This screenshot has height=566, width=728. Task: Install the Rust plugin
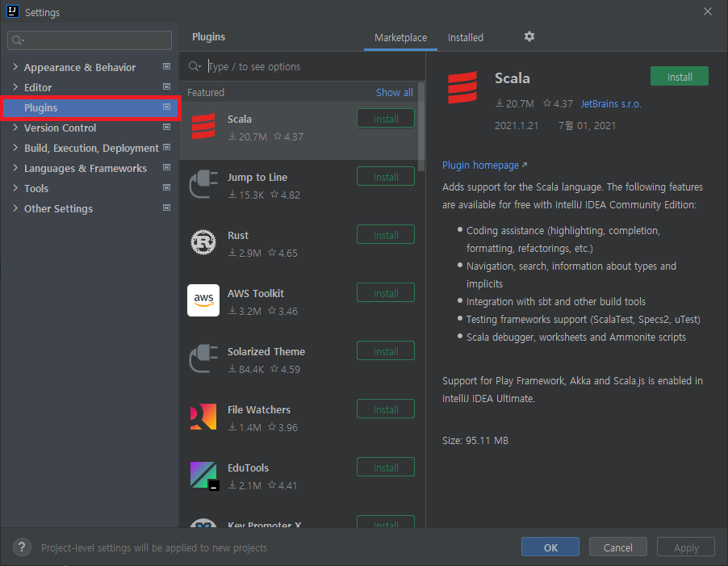pyautogui.click(x=385, y=235)
